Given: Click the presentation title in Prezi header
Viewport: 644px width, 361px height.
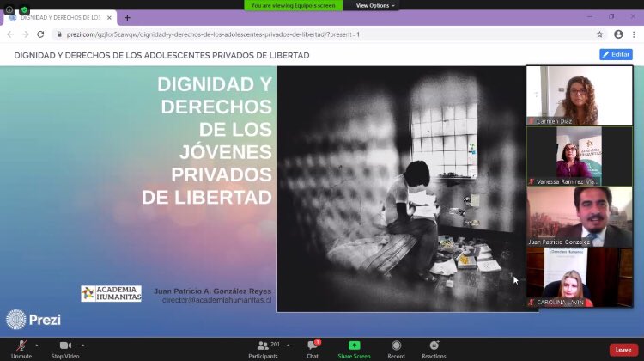Looking at the screenshot, I should click(161, 56).
